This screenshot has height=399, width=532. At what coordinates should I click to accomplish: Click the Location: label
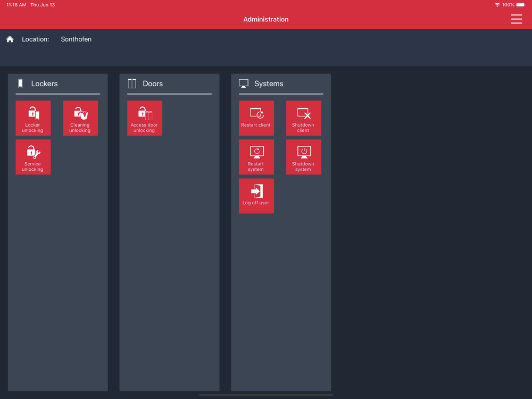(x=36, y=39)
